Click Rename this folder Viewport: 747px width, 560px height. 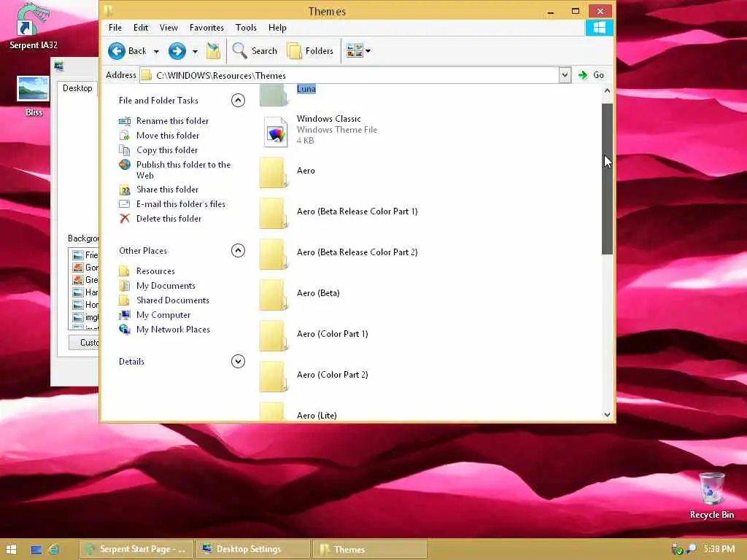coord(172,121)
